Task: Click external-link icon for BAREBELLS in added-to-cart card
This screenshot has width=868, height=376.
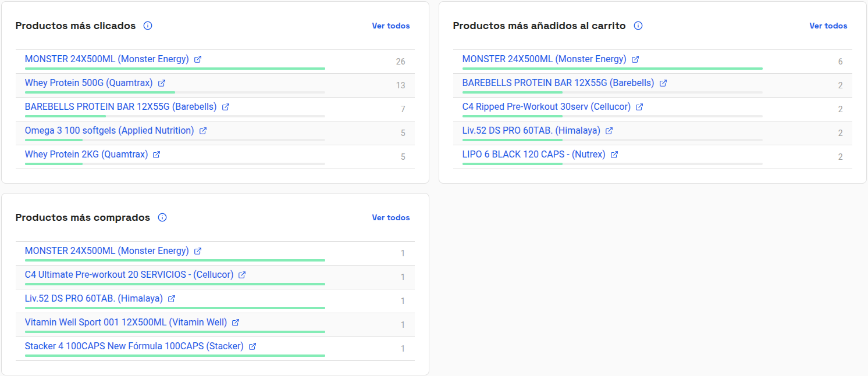Action: [x=663, y=83]
